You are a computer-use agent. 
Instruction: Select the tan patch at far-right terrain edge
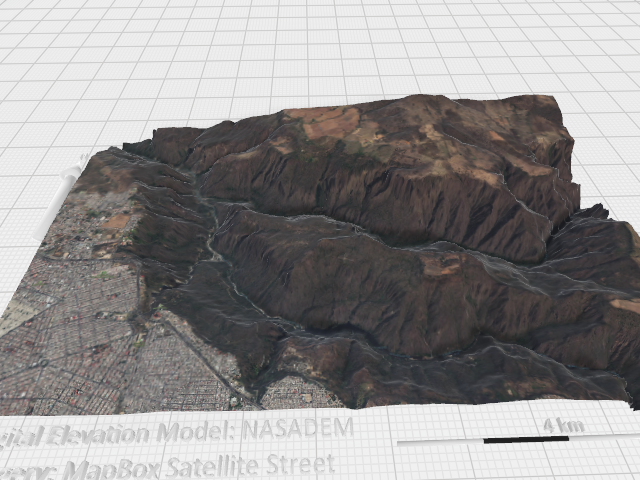pos(624,305)
